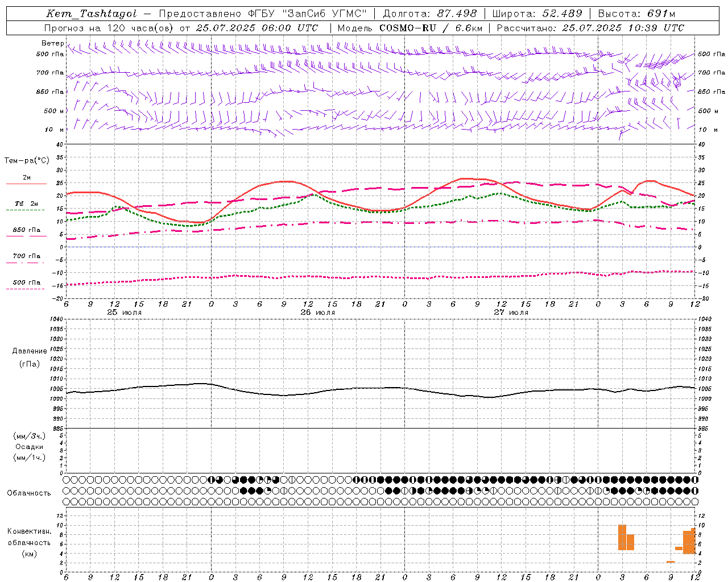
Task: Click the 850 гПа temperature legend label
Action: [27, 230]
